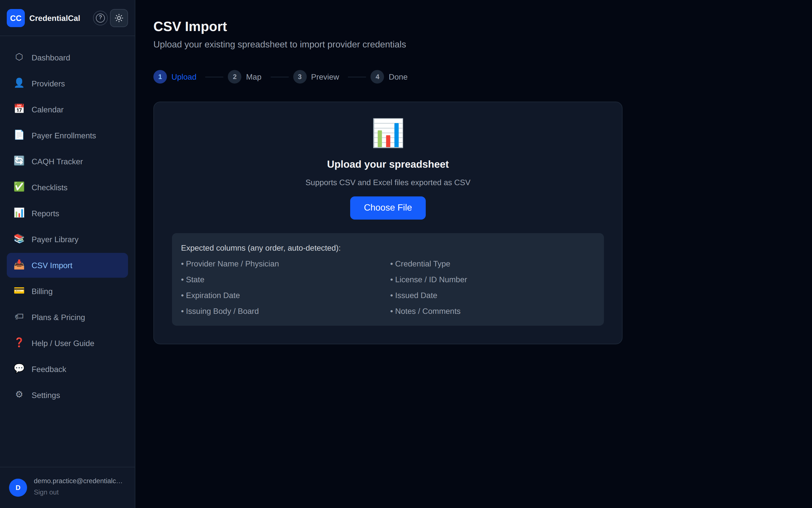This screenshot has height=508, width=812.
Task: Open Feedback from sidebar
Action: tap(67, 369)
